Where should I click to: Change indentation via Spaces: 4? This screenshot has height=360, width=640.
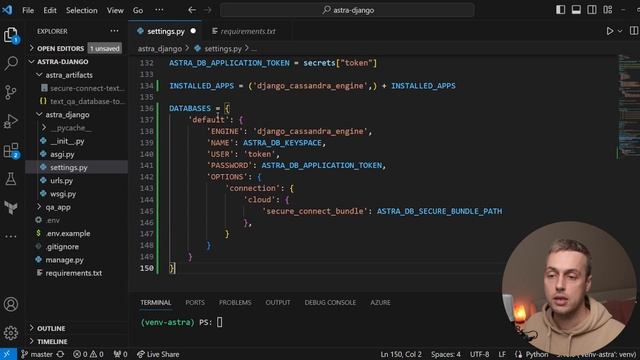(446, 354)
